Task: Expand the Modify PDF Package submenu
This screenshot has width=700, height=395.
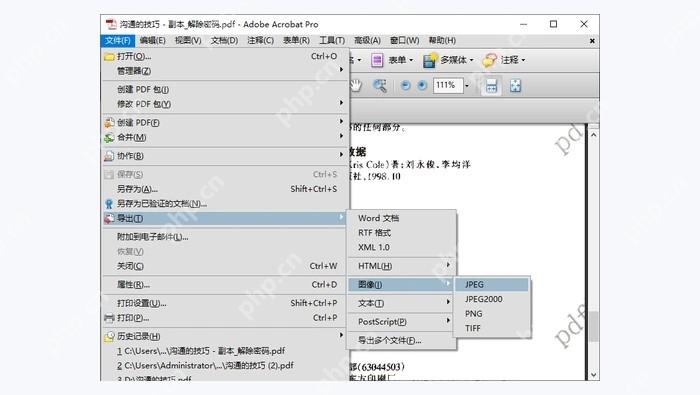Action: pos(341,103)
